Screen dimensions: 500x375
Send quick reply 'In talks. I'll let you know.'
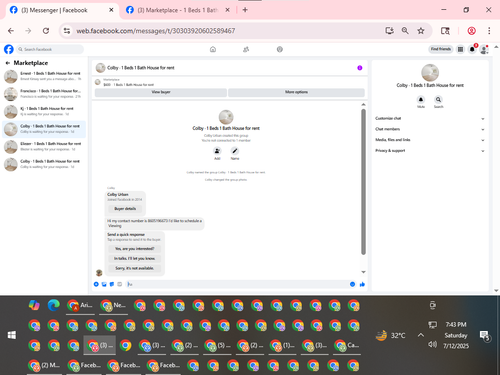pyautogui.click(x=134, y=258)
